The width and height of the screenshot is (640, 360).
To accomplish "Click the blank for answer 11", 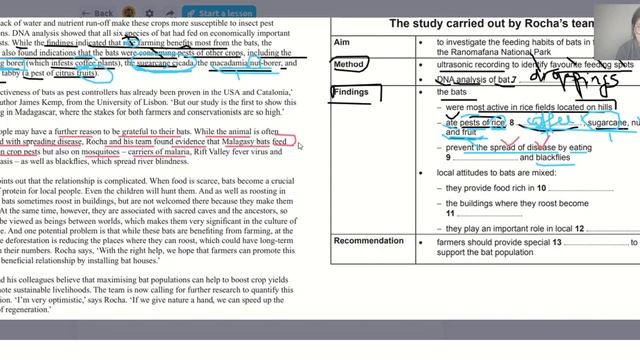I will (489, 214).
